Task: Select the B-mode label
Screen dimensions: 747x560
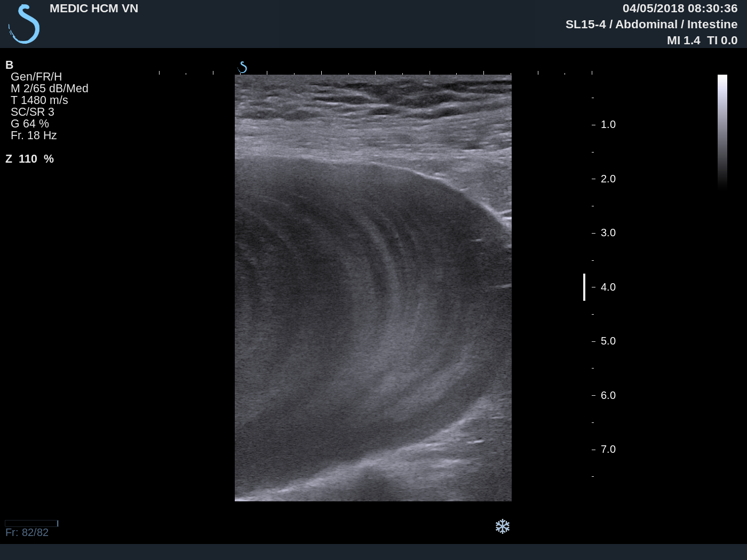Action: 9,65
